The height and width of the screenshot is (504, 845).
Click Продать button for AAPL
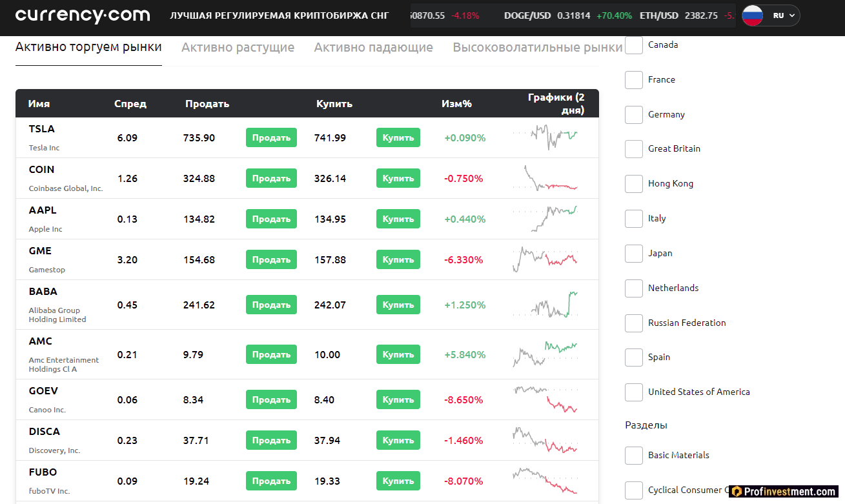271,219
